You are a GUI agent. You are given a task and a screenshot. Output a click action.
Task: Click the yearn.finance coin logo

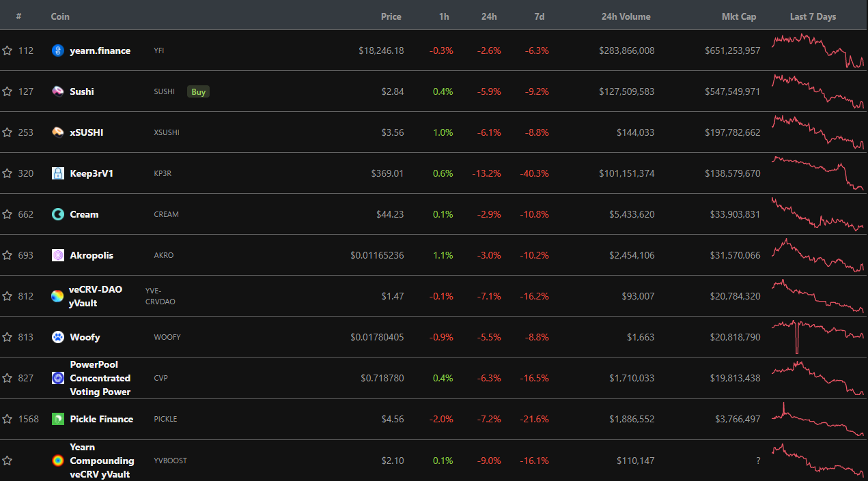58,50
